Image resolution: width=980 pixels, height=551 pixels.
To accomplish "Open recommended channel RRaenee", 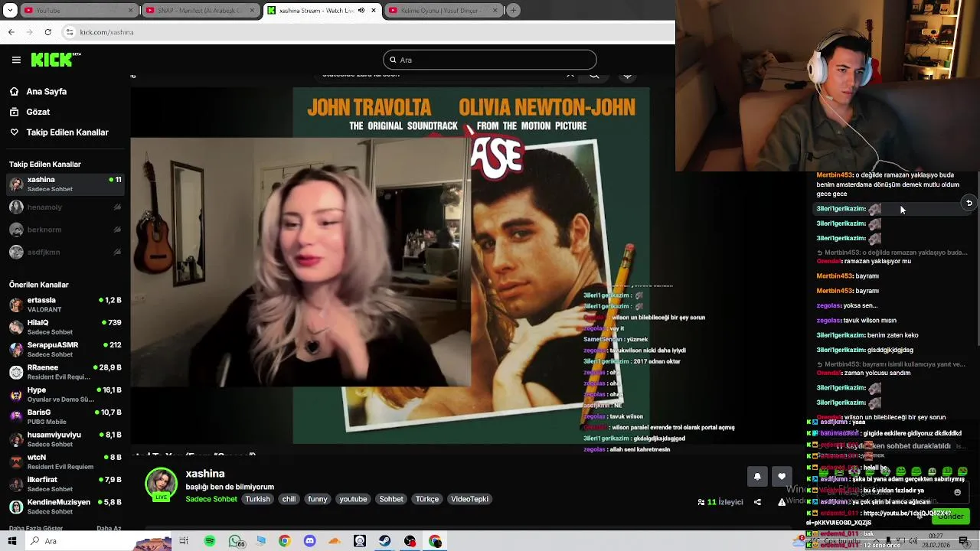I will pyautogui.click(x=65, y=372).
